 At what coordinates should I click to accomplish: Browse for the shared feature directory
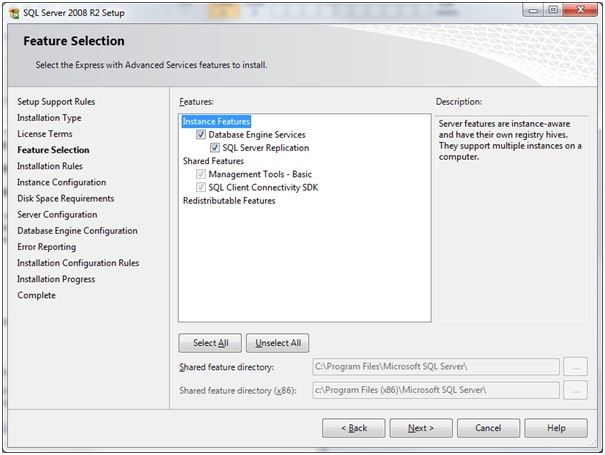pyautogui.click(x=575, y=367)
